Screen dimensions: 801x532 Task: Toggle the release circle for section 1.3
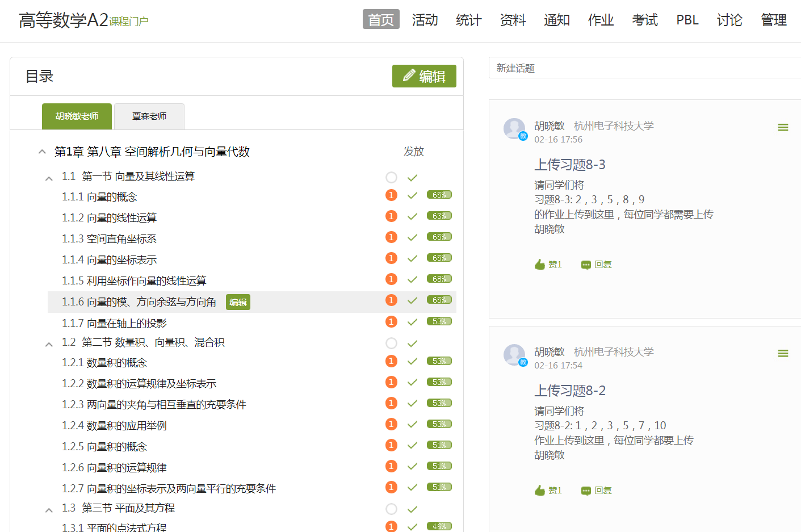391,509
